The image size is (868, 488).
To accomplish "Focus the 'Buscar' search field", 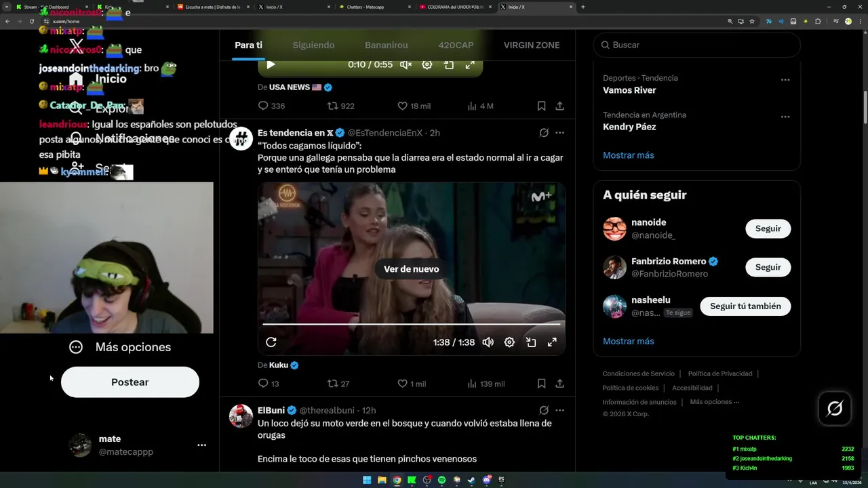I will (x=696, y=45).
